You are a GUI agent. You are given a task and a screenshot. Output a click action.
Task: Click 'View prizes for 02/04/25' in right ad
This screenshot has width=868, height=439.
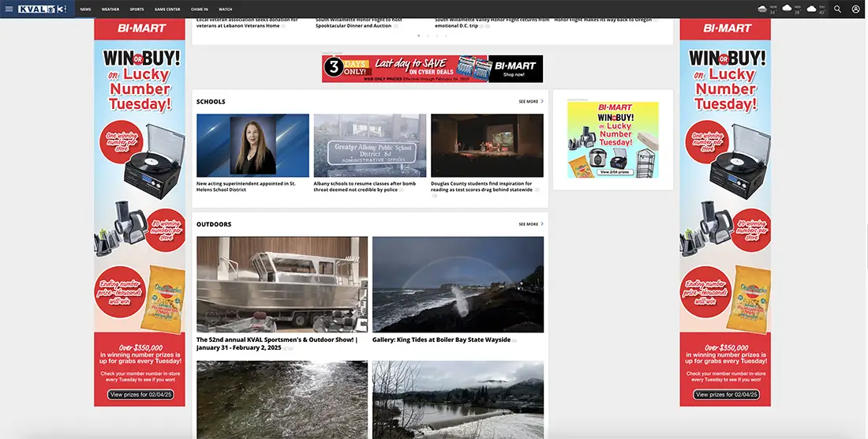[726, 395]
